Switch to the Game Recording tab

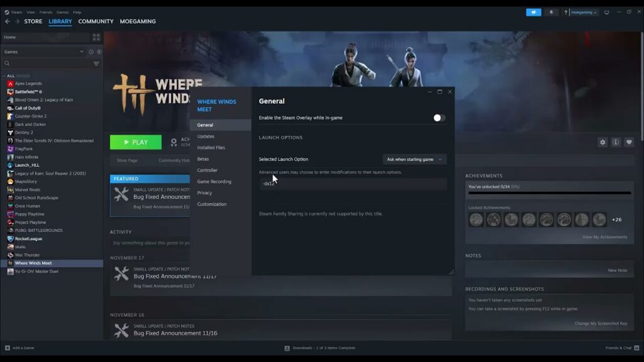(214, 182)
